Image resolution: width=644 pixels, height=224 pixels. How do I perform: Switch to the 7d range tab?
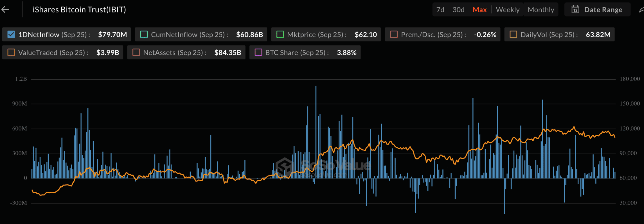440,10
